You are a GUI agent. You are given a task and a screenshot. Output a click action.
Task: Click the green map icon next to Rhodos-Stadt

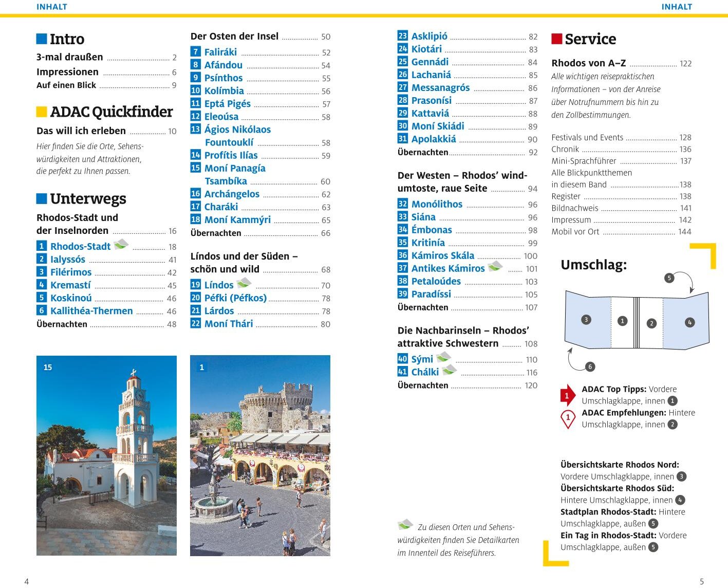pos(121,244)
